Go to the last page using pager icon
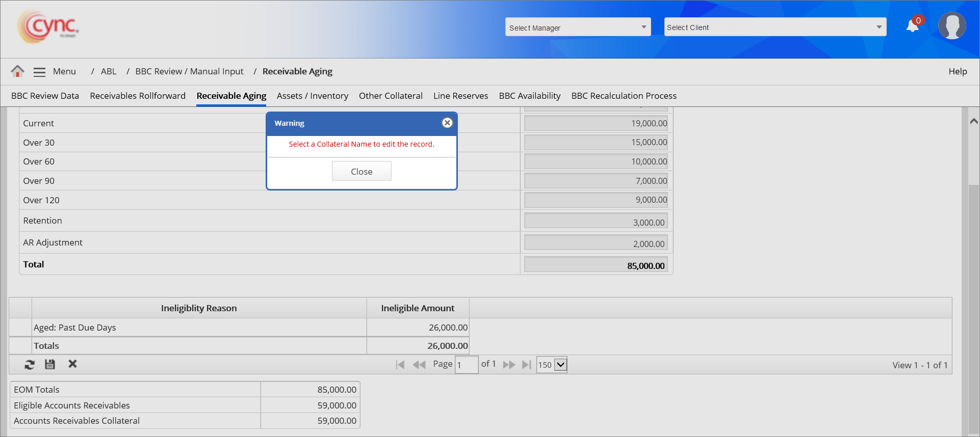 pyautogui.click(x=527, y=365)
